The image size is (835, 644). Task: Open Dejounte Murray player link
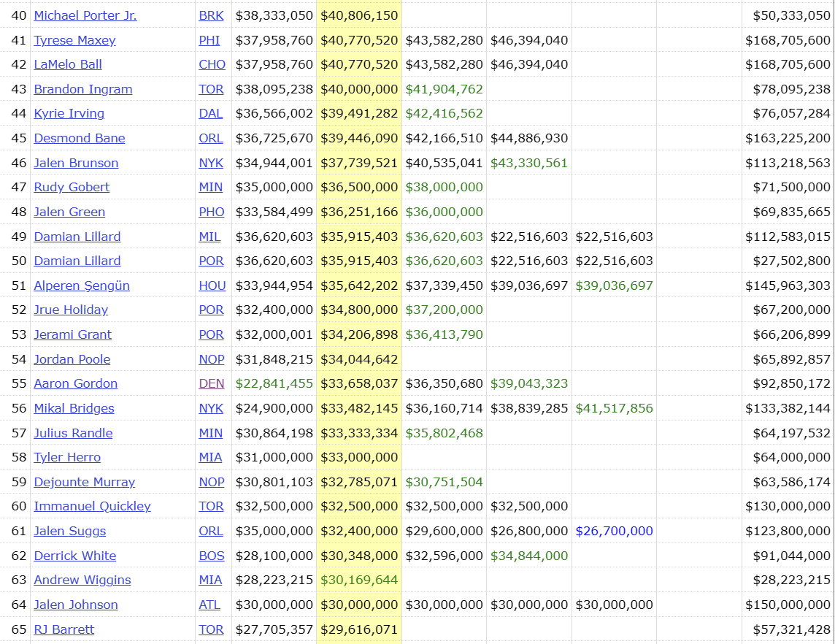tap(84, 482)
